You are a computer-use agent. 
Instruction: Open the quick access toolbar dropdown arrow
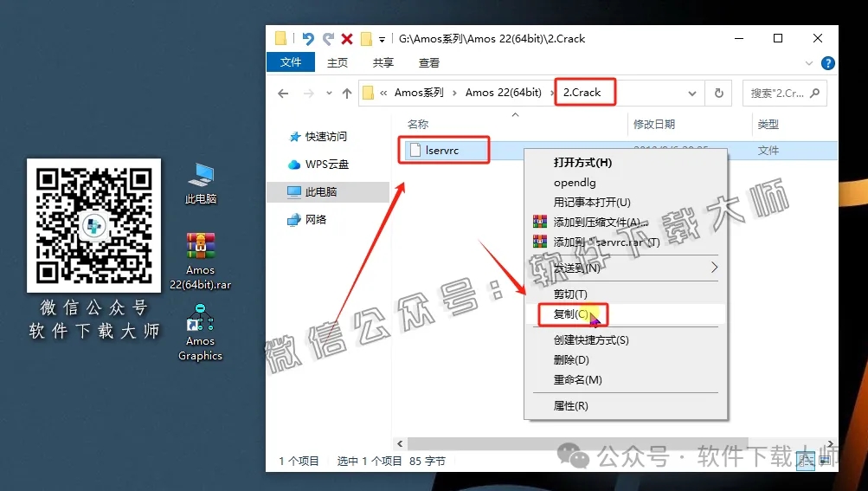click(x=382, y=39)
